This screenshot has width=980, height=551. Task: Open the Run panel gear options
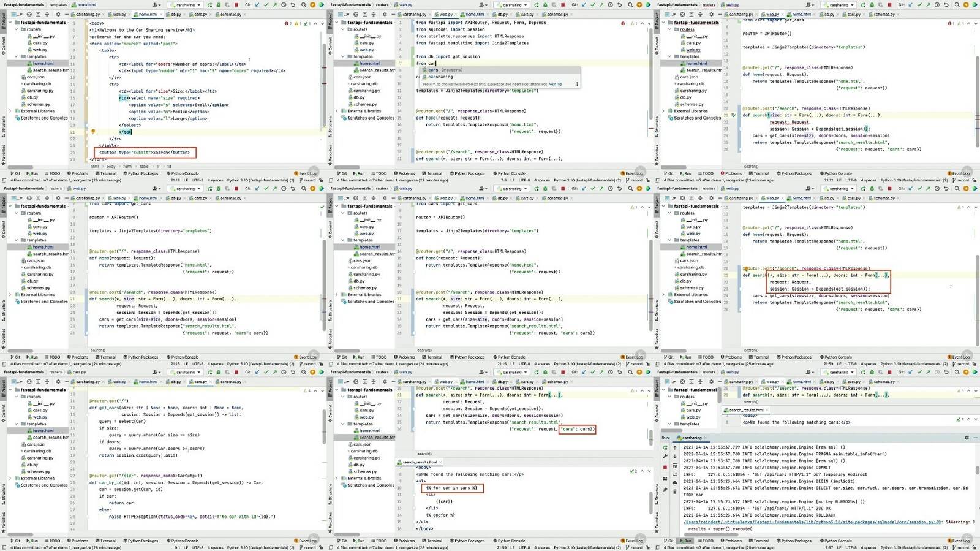tap(967, 438)
